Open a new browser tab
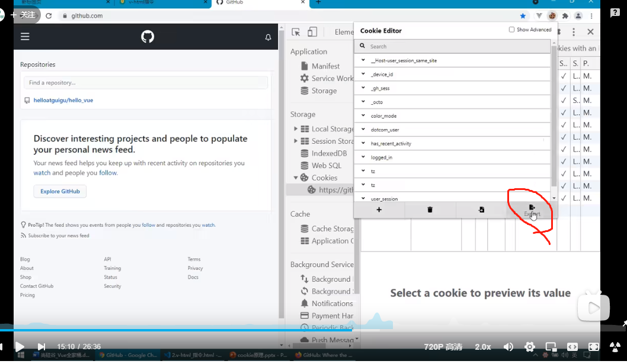The image size is (627, 364). coord(318,2)
